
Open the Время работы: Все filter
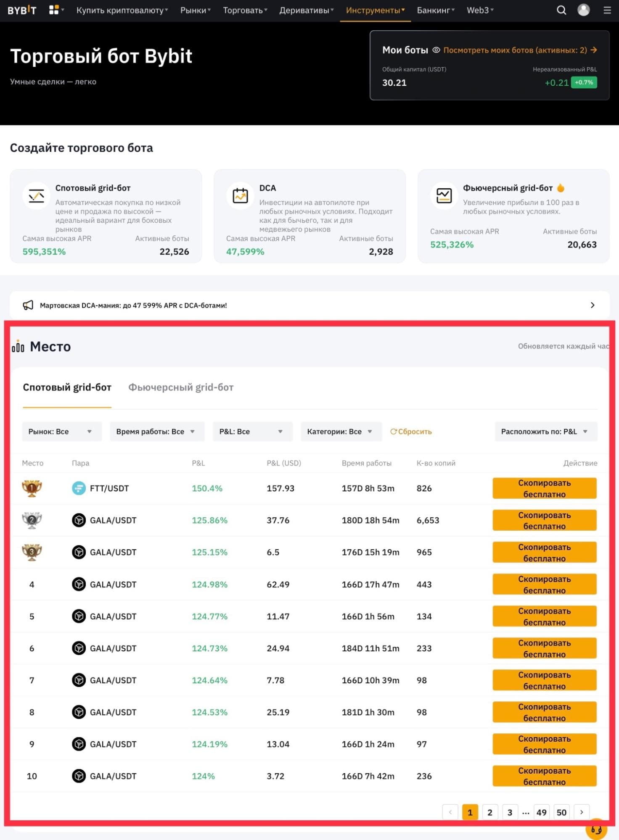coord(157,432)
